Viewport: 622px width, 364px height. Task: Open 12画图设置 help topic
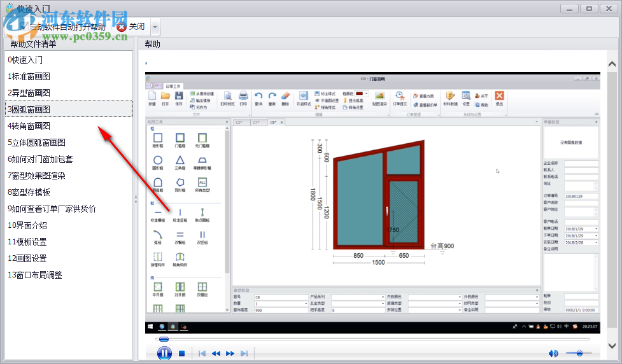(x=69, y=258)
